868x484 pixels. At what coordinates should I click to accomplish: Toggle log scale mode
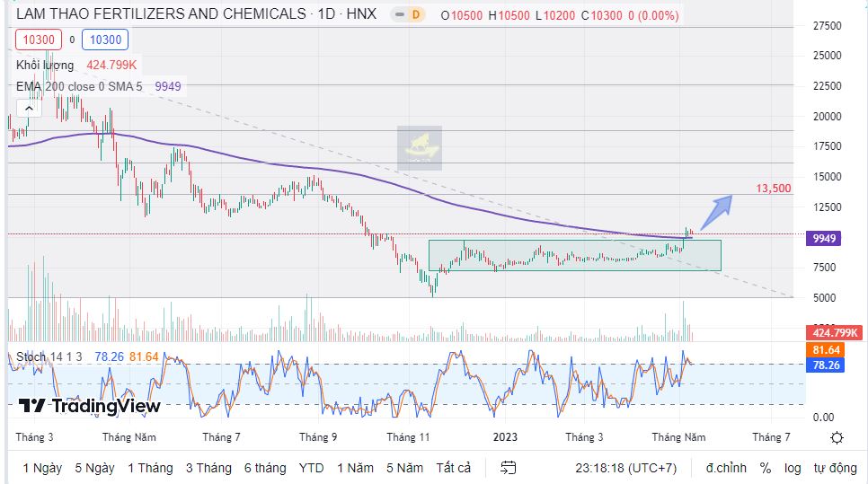[x=793, y=468]
